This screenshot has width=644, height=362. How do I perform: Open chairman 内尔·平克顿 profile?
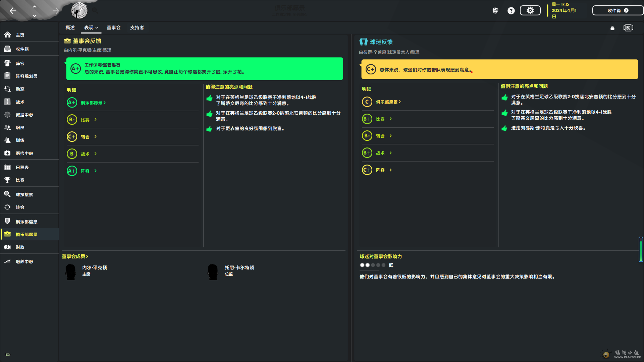(95, 267)
